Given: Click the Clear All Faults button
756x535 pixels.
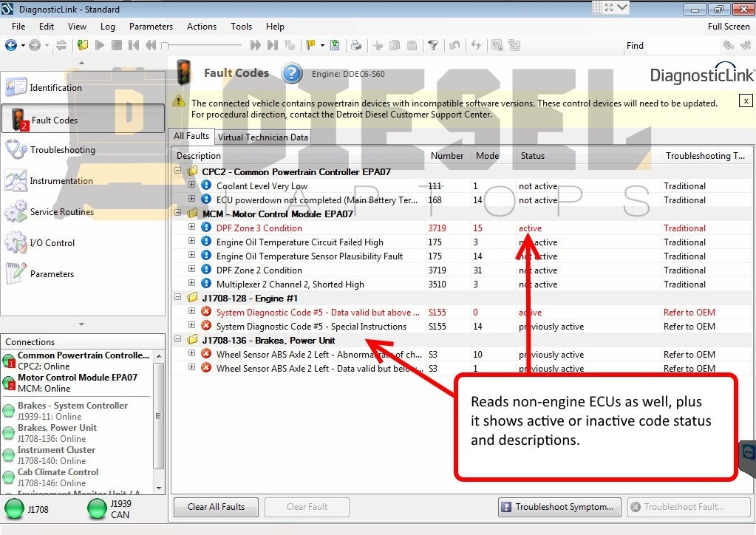Looking at the screenshot, I should (x=216, y=507).
